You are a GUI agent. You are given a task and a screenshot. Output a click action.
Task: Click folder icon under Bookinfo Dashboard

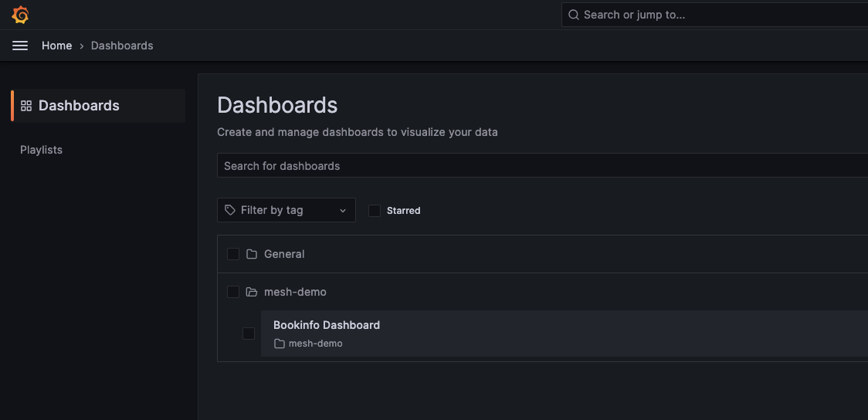click(280, 344)
